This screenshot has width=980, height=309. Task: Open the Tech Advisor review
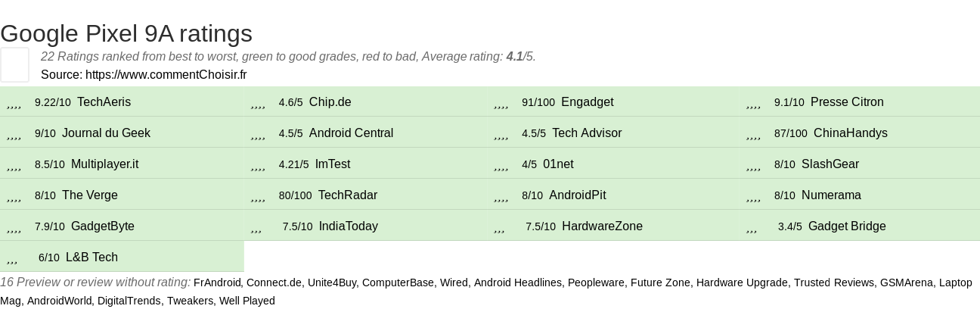point(587,133)
